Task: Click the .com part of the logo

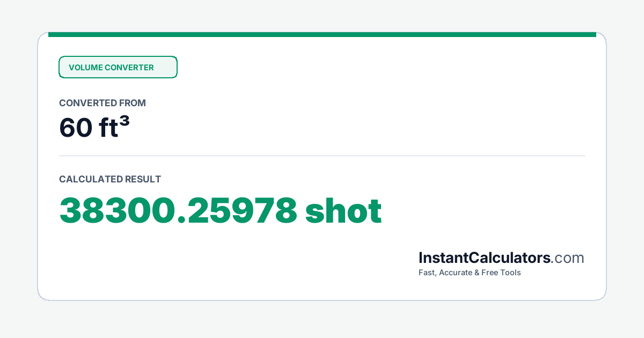Action: [567, 259]
